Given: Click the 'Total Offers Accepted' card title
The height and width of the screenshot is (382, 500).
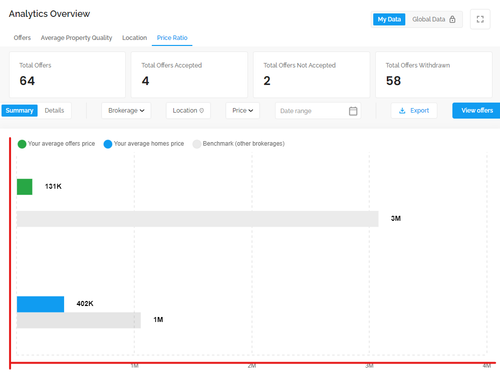Looking at the screenshot, I should [172, 65].
